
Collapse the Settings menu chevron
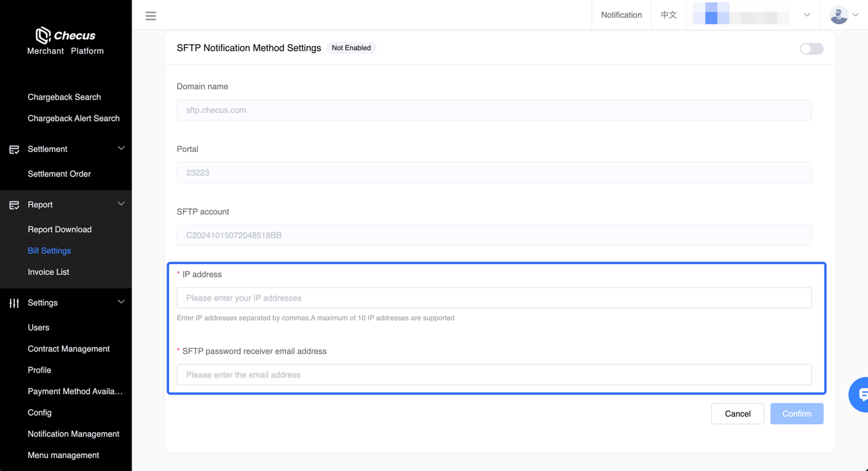point(121,303)
